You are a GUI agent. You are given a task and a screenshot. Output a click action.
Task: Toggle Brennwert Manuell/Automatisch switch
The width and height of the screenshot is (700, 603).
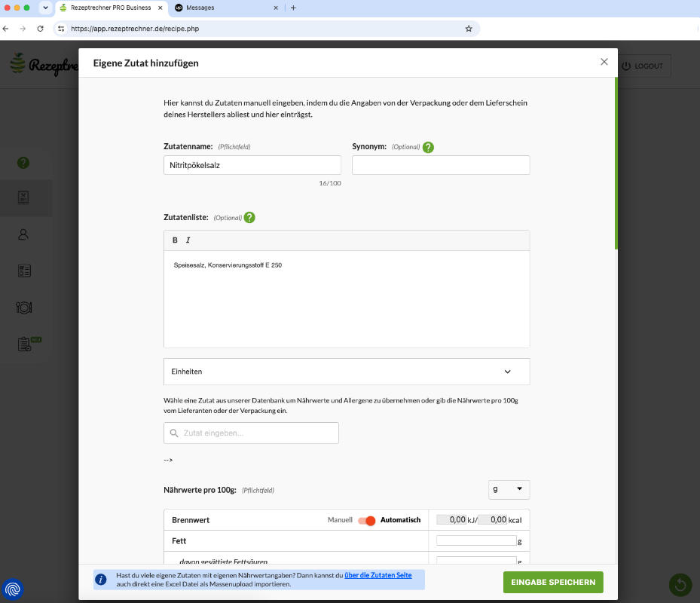tap(366, 520)
